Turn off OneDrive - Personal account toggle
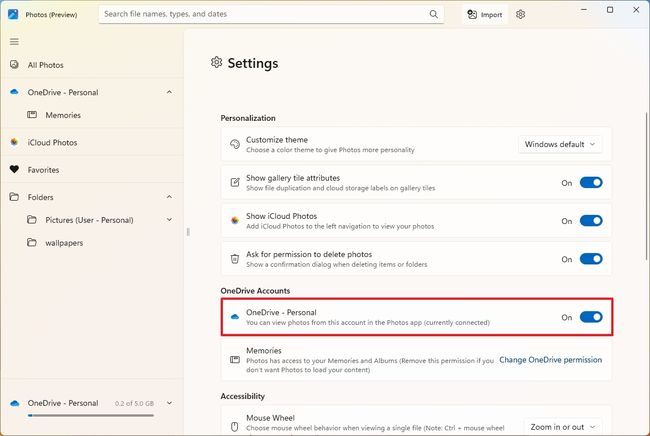650x436 pixels. (591, 317)
